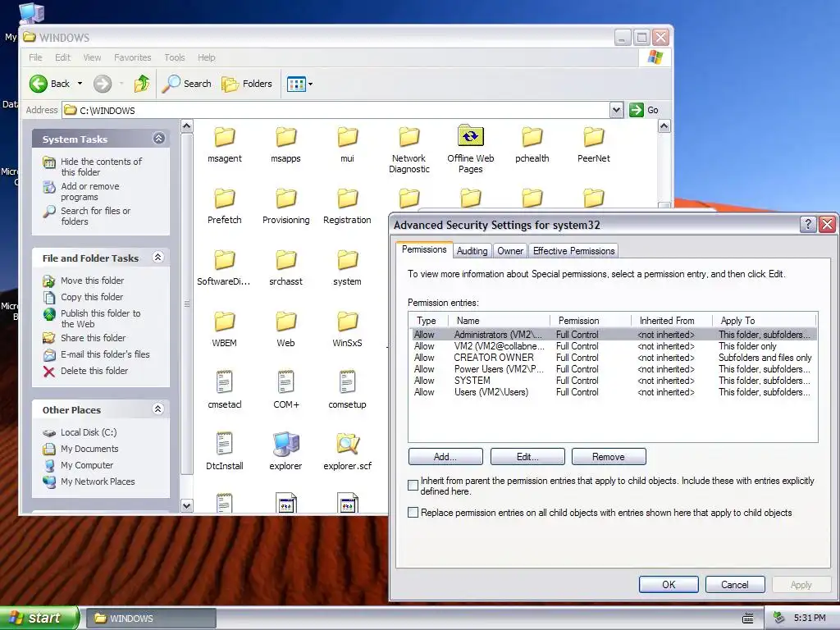
Task: Open My Network Places link
Action: 98,482
